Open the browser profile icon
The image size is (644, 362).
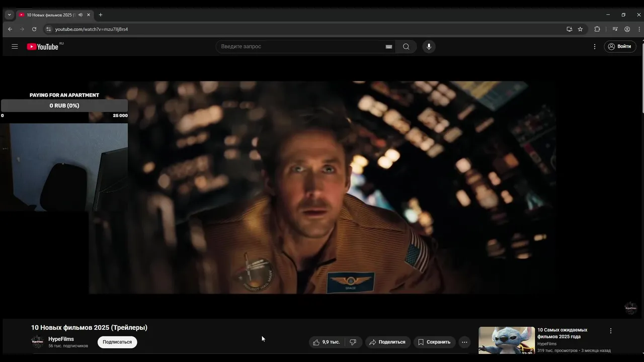(x=627, y=29)
